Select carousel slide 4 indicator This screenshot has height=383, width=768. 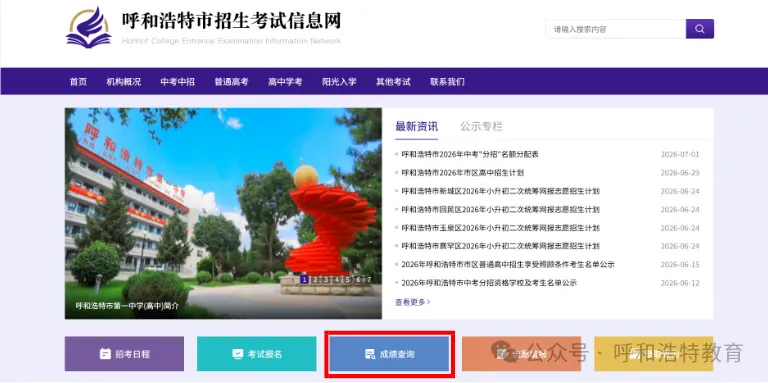(336, 280)
